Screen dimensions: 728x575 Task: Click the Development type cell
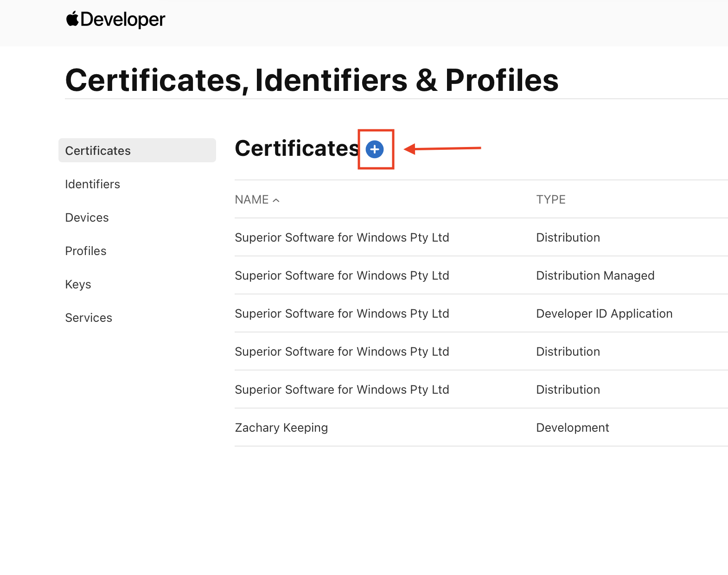572,428
